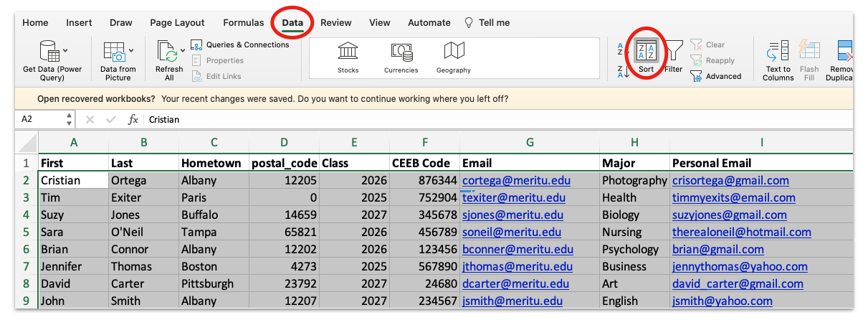This screenshot has height=320, width=868.
Task: Click the Select All corner triangle
Action: 27,143
